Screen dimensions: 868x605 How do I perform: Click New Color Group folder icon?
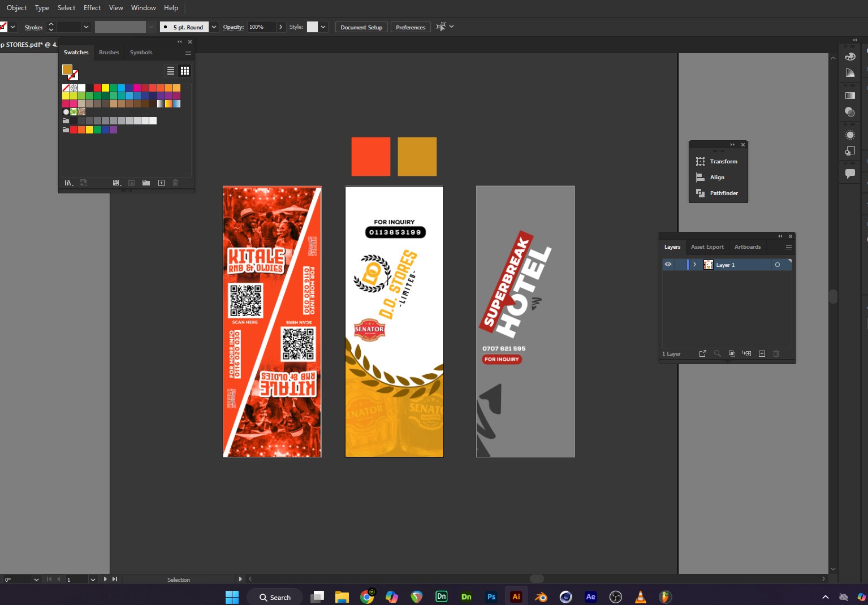(x=146, y=183)
